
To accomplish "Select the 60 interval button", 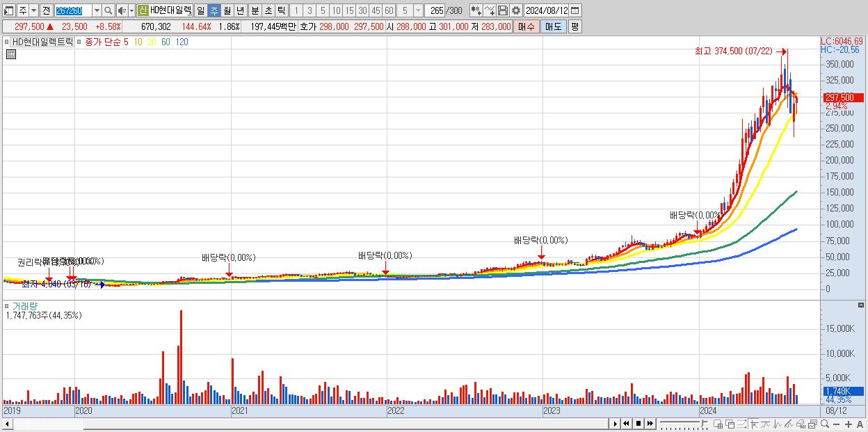I will click(389, 10).
